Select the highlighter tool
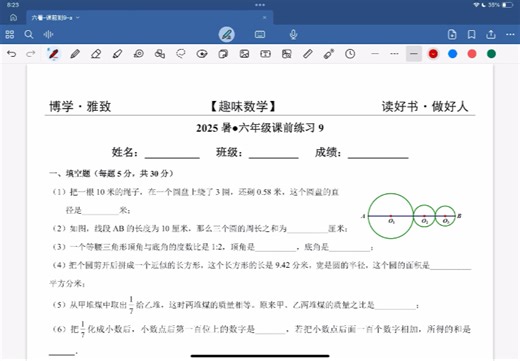The image size is (520, 361). pyautogui.click(x=117, y=54)
